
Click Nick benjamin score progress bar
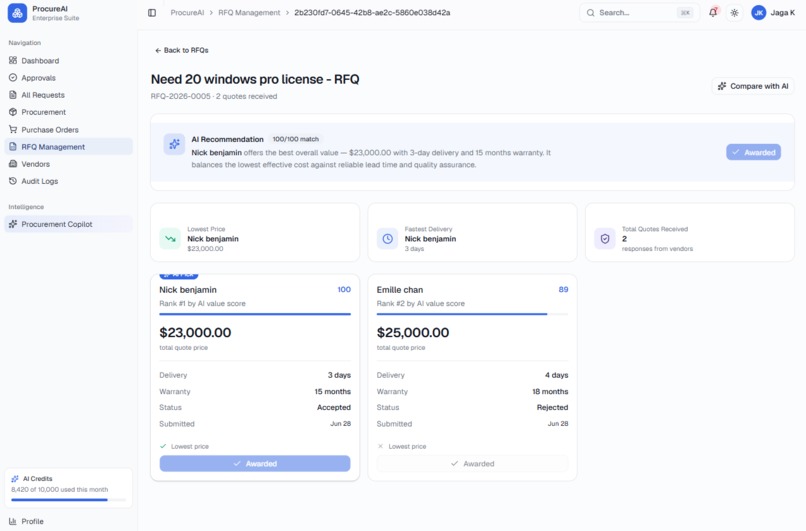[255, 314]
